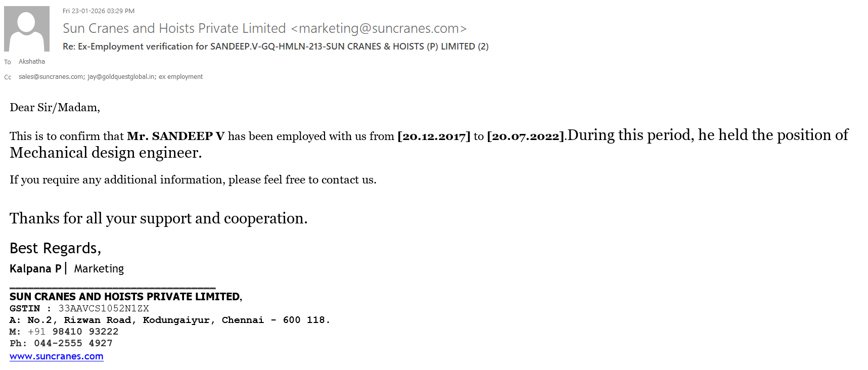Click the phone number 044-2555 4927
This screenshot has width=868, height=370.
coord(73,343)
